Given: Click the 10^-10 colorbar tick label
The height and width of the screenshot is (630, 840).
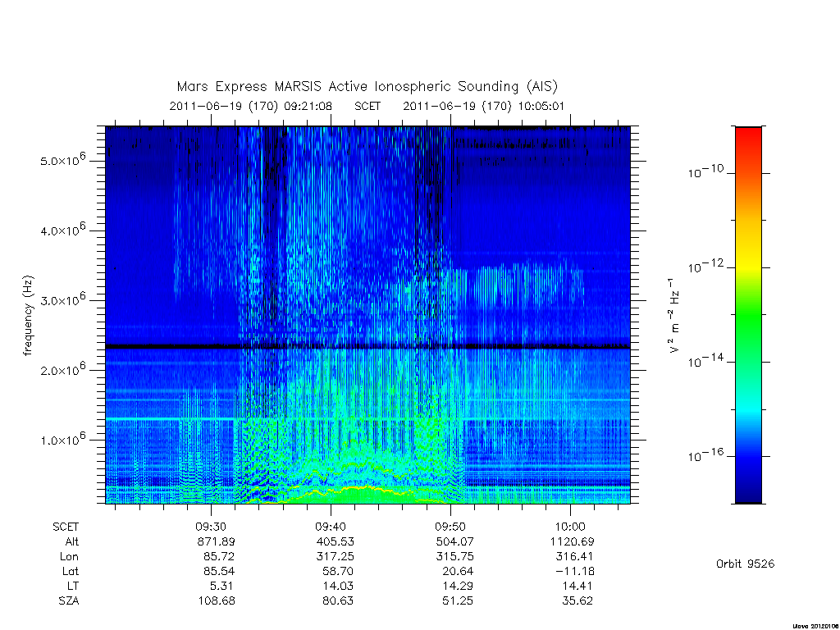Looking at the screenshot, I should (706, 171).
